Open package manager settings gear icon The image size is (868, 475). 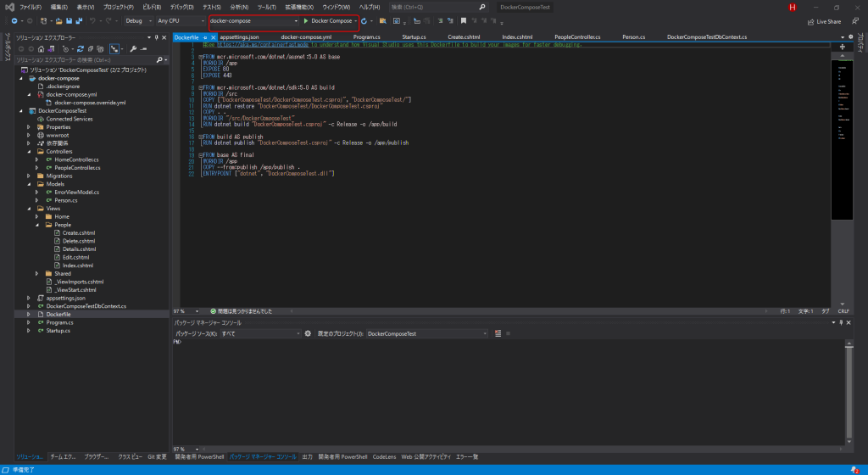pos(308,333)
